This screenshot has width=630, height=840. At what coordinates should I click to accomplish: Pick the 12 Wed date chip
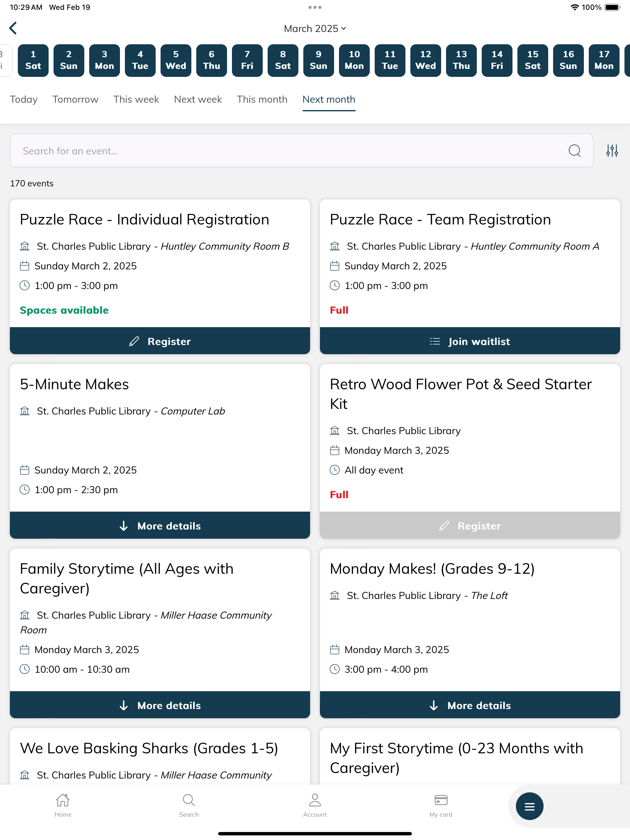(x=425, y=60)
